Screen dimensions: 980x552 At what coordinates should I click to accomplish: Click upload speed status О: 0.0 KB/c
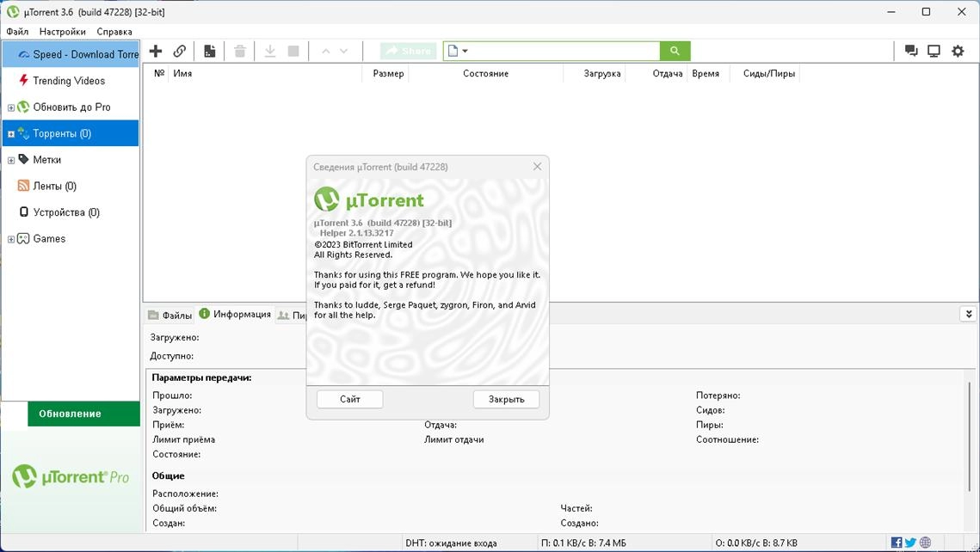click(x=756, y=543)
